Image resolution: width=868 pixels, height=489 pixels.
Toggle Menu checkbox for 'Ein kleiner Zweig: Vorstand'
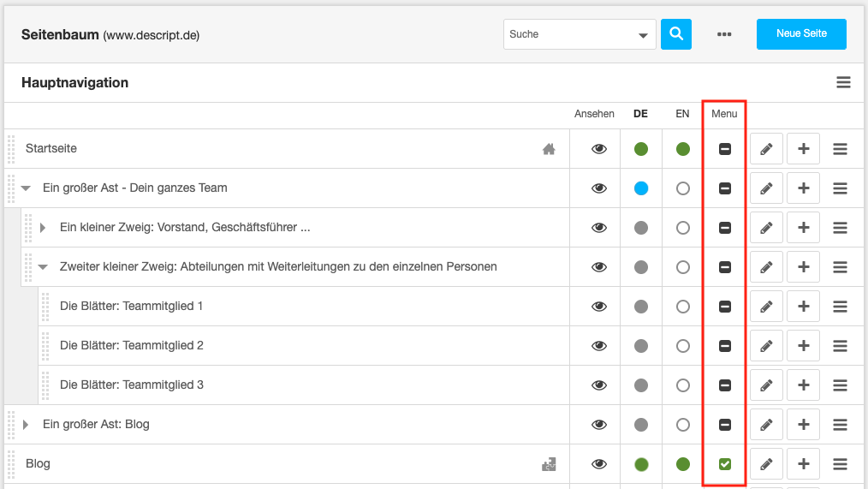pyautogui.click(x=725, y=228)
